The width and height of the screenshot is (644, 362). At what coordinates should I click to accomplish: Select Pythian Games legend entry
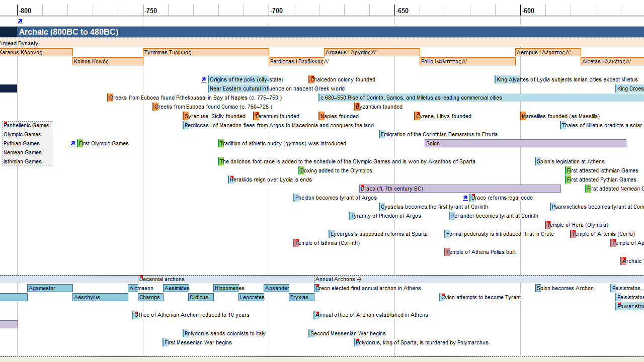click(22, 144)
